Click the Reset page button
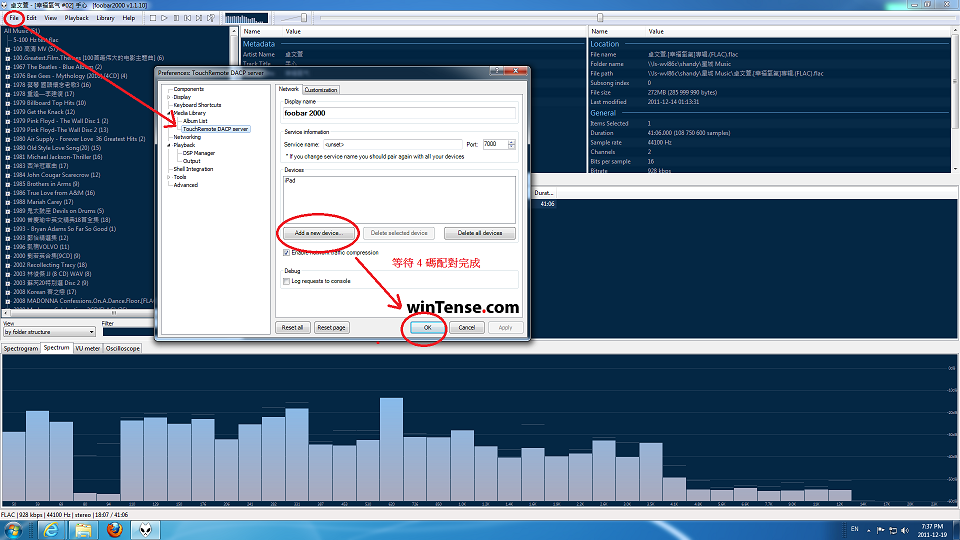Screen dimensions: 960x540 coord(332,328)
